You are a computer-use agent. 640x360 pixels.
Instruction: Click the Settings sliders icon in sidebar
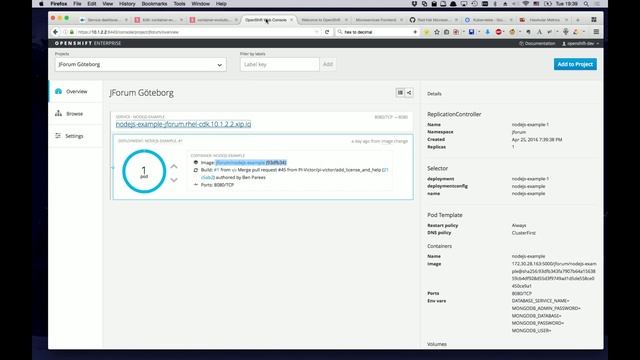pos(58,136)
